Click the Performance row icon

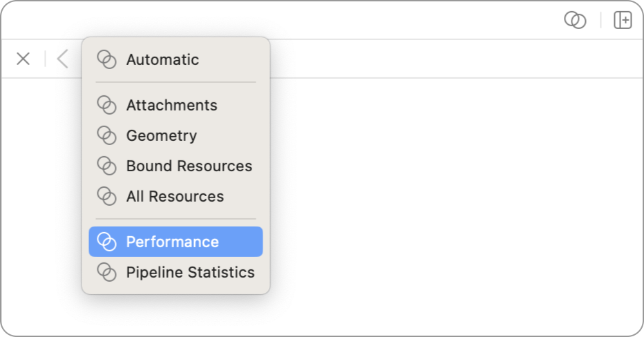(106, 242)
